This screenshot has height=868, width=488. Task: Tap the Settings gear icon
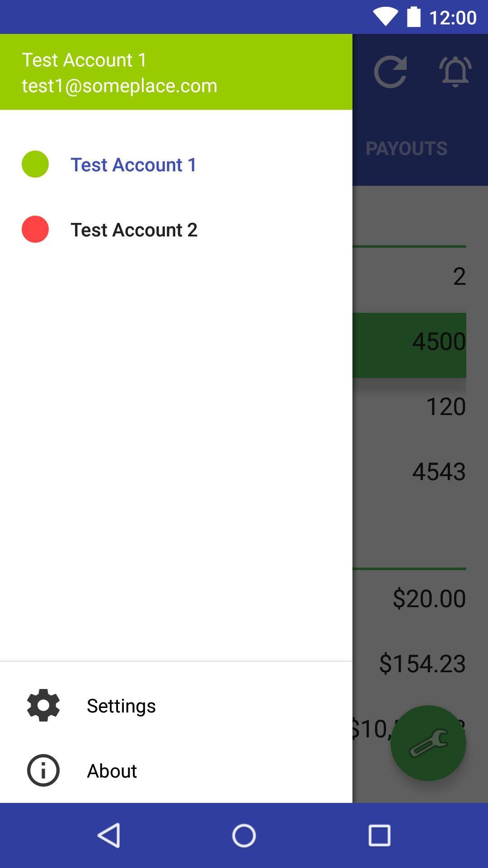43,705
